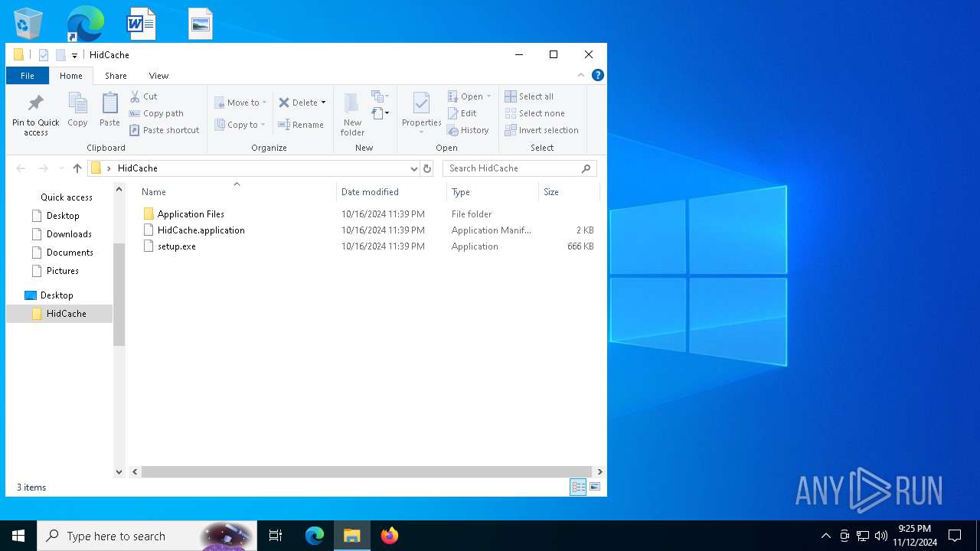Select the Word document on desktop
This screenshot has width=980, height=551.
pyautogui.click(x=142, y=24)
